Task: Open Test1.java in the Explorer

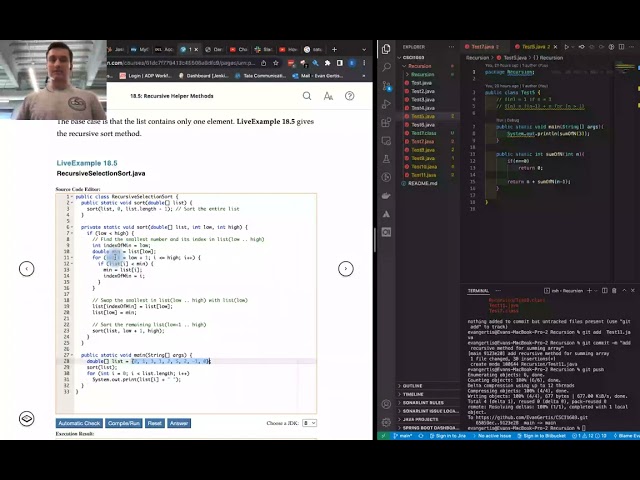Action: click(x=427, y=82)
